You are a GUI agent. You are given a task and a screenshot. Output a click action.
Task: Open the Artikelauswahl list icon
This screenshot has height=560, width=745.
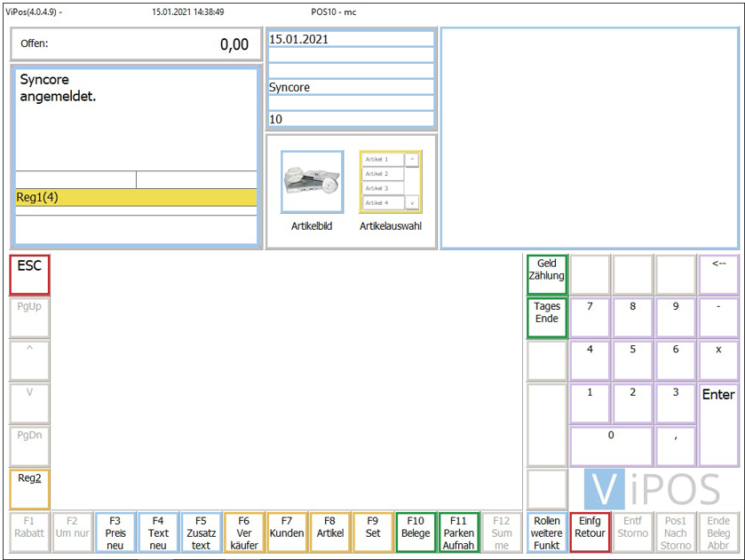coord(390,182)
